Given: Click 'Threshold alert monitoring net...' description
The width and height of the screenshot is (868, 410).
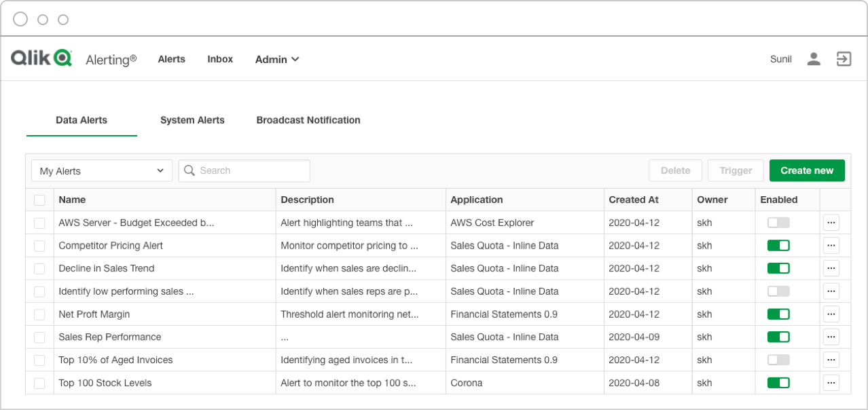Looking at the screenshot, I should 350,314.
